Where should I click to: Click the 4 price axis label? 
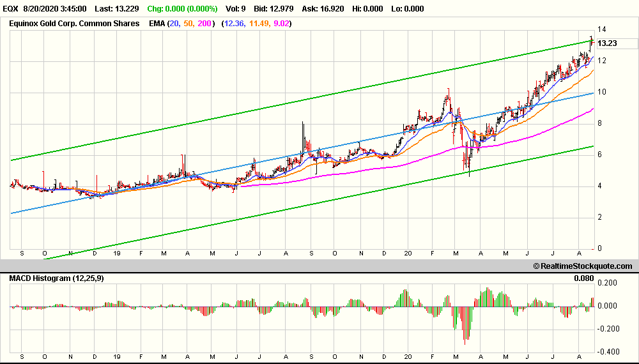599,186
